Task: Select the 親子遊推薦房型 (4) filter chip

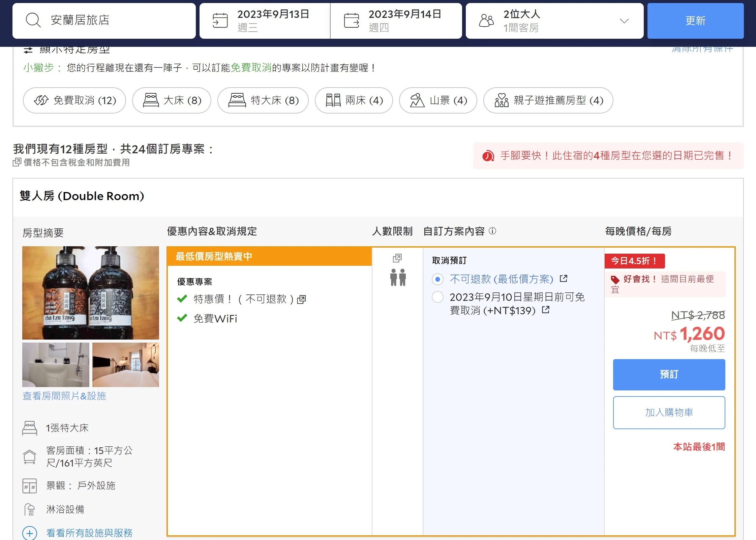Action: [x=548, y=100]
